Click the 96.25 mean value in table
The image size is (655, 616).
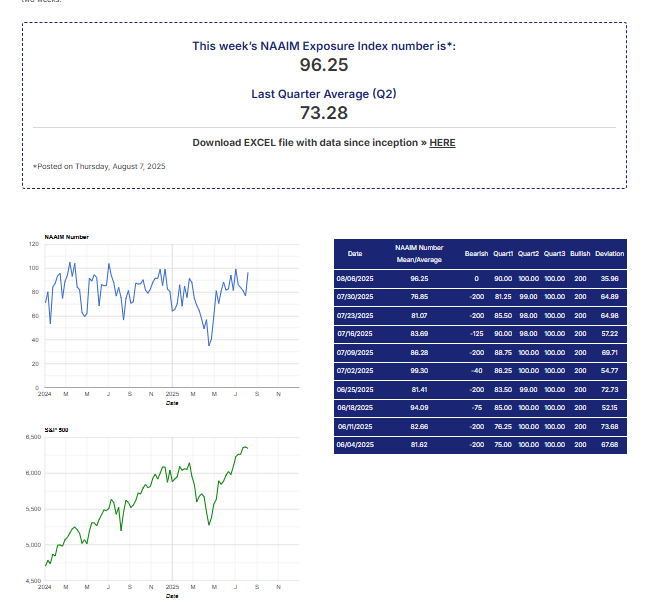(419, 279)
